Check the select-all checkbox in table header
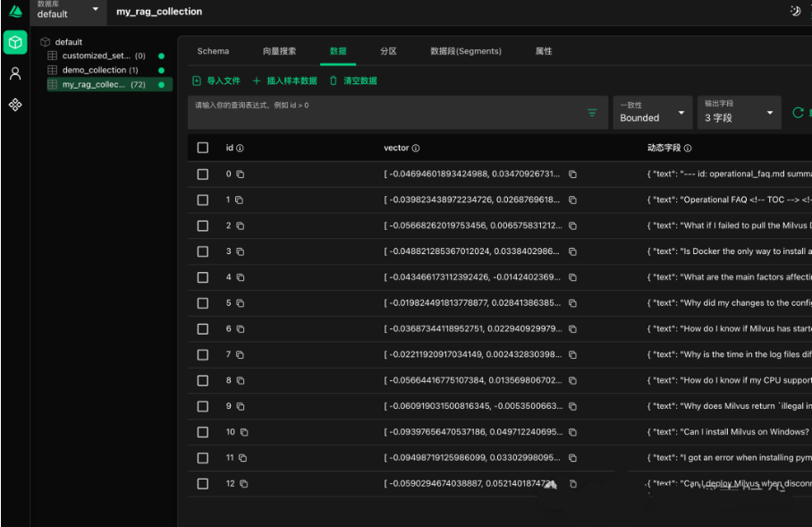 pyautogui.click(x=203, y=148)
